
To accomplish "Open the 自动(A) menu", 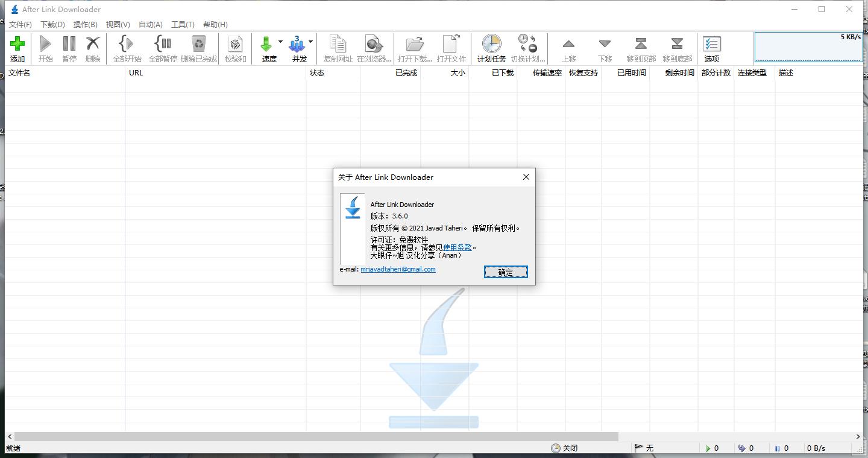I will click(x=150, y=25).
